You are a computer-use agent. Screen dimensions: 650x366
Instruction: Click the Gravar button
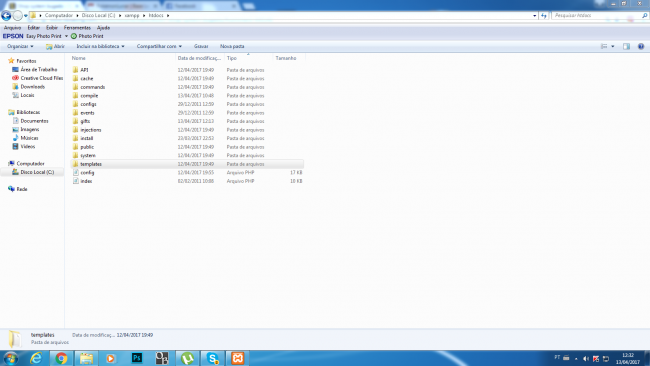coord(201,46)
